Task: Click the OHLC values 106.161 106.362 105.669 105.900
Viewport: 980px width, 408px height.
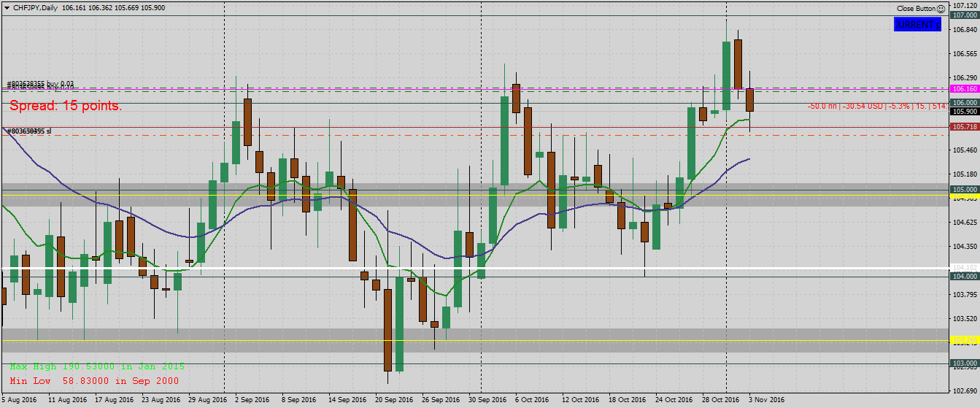Action: pyautogui.click(x=114, y=7)
